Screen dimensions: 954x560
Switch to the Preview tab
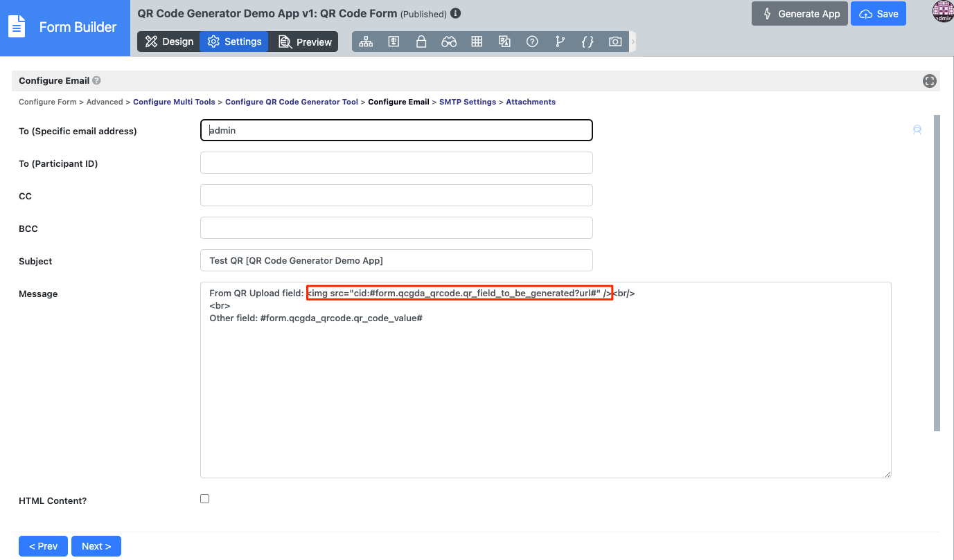coord(305,42)
